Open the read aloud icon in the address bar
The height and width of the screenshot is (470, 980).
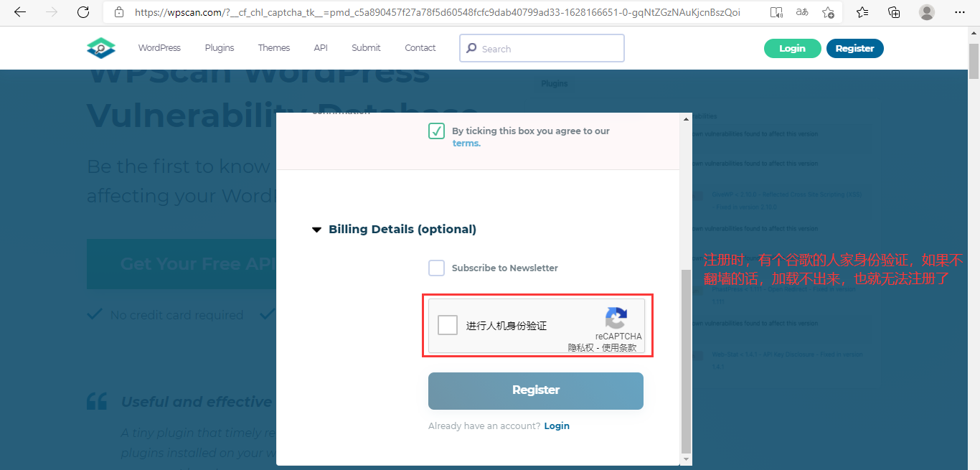click(776, 12)
